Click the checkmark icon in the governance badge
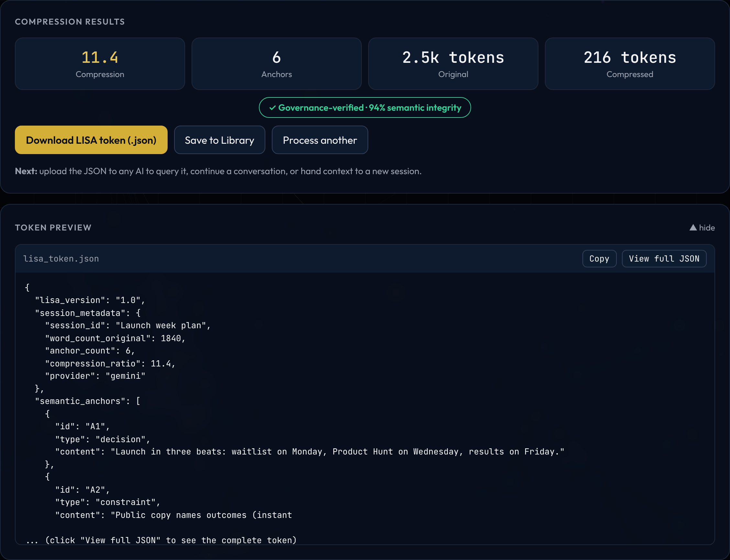The width and height of the screenshot is (730, 560). 272,108
